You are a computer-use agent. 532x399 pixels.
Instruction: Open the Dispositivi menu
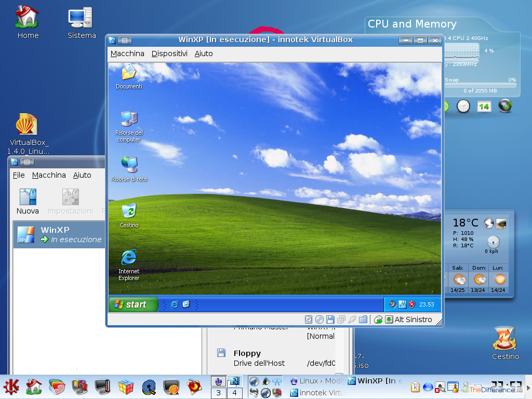tap(169, 54)
